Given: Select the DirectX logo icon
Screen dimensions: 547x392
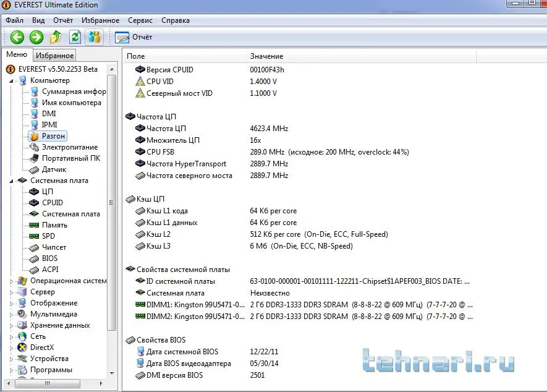Looking at the screenshot, I should coord(22,347).
